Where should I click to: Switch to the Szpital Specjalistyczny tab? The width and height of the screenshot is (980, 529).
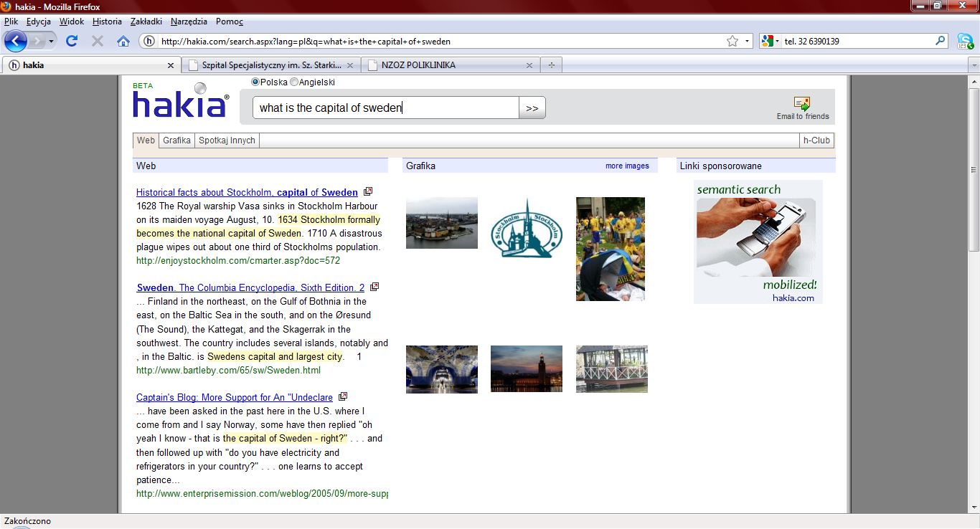click(x=271, y=65)
